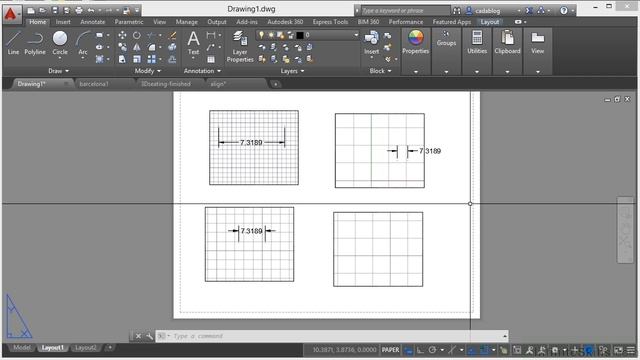Click the Insert block icon

click(x=371, y=43)
